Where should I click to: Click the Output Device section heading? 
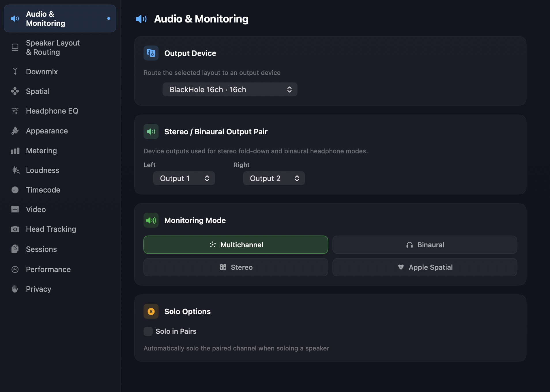coord(190,53)
